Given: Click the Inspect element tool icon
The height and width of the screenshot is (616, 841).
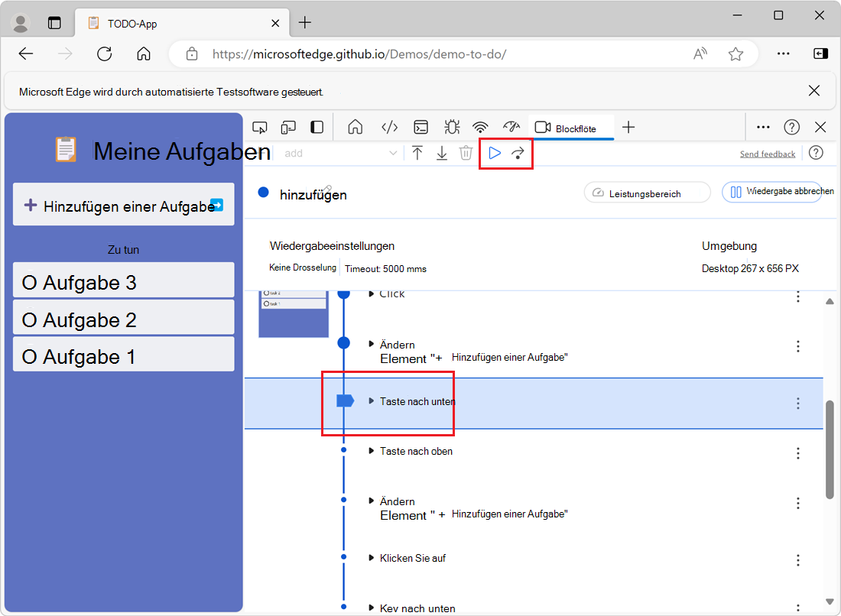Looking at the screenshot, I should pyautogui.click(x=260, y=127).
